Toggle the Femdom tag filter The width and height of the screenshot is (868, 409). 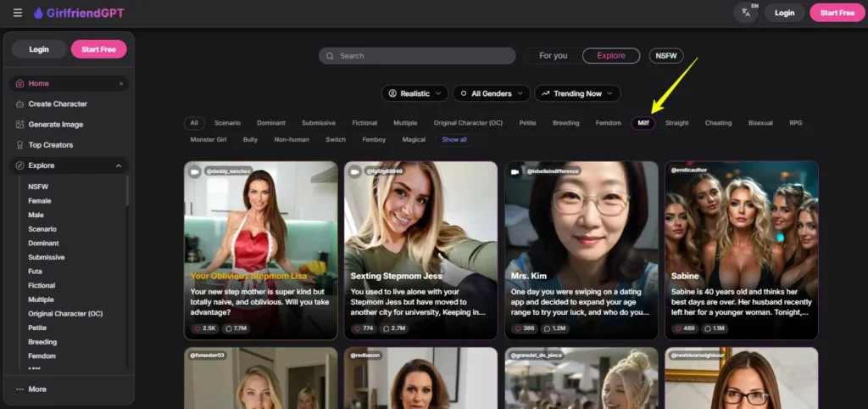[x=609, y=123]
